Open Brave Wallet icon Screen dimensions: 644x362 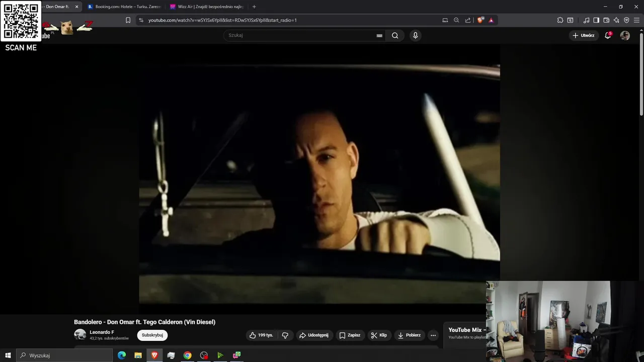point(606,20)
